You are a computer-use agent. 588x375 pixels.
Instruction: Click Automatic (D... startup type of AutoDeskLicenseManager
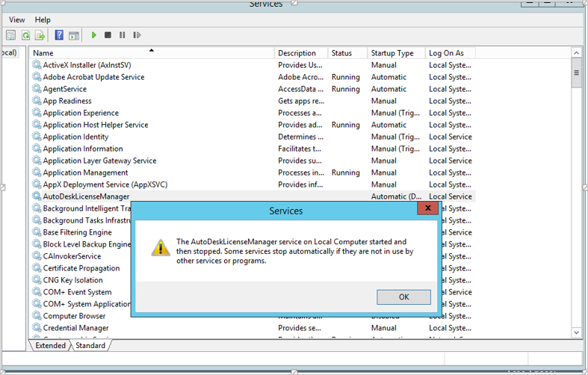(397, 196)
